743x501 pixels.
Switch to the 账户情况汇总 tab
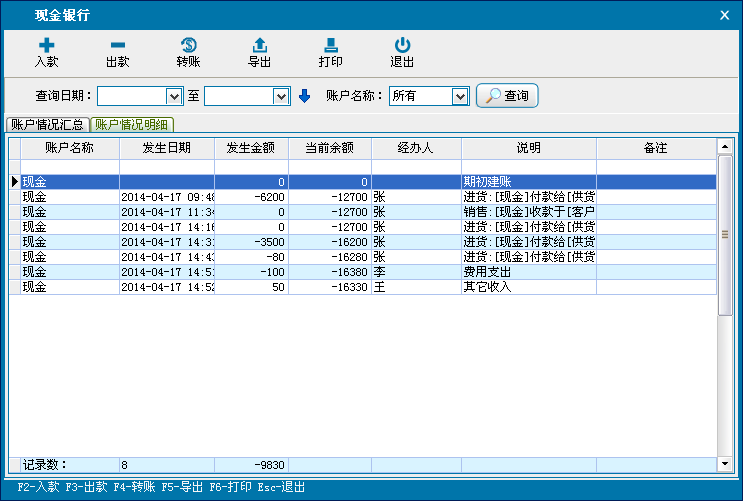pos(47,125)
